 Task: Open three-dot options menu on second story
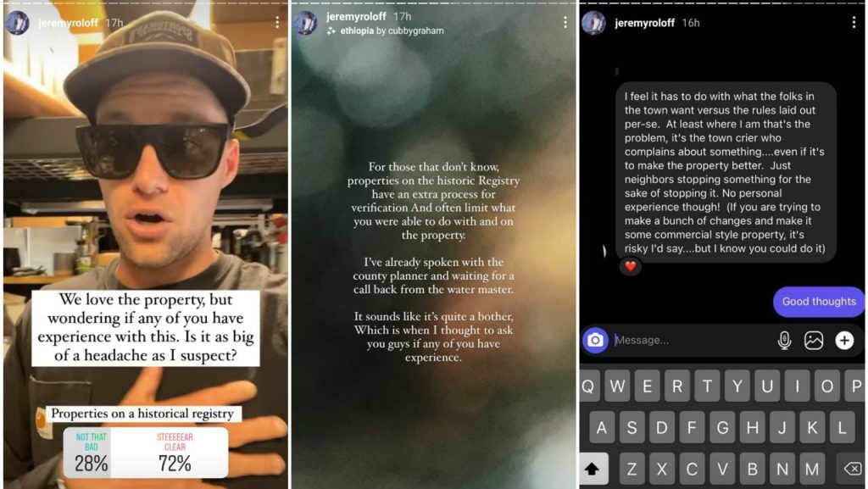[x=565, y=22]
